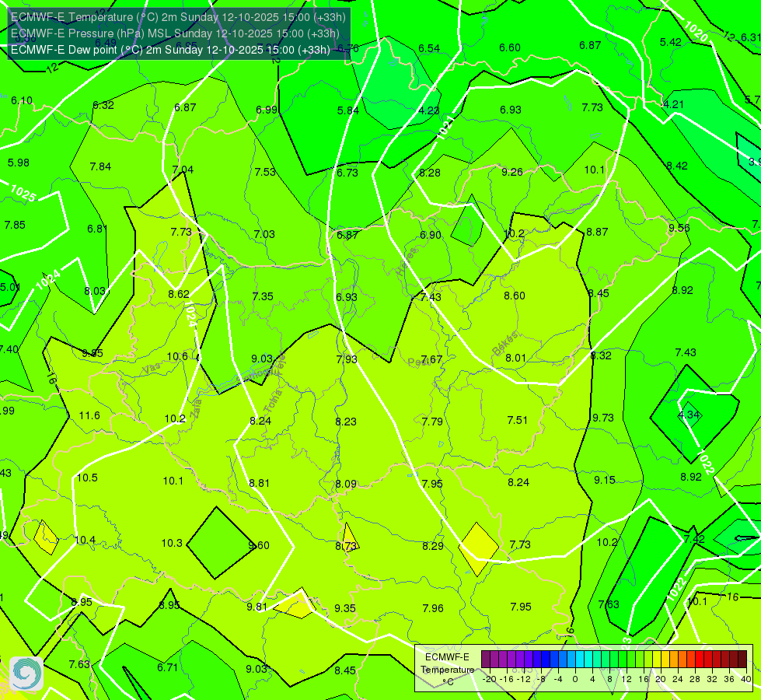Click the Zala county label
The image size is (761, 700).
pyautogui.click(x=196, y=407)
